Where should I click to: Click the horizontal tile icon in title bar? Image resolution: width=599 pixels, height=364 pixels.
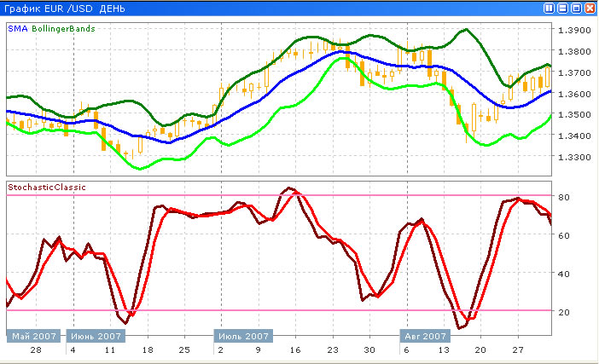coord(562,8)
